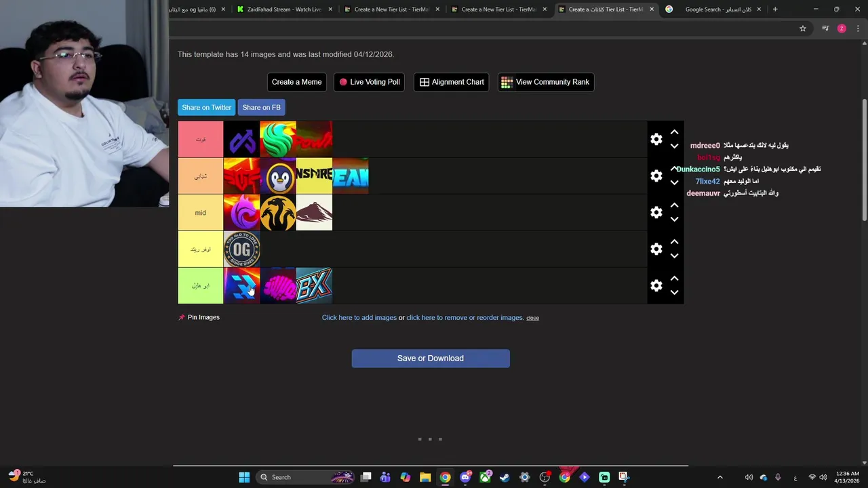Open the browser media control icon

point(825,28)
